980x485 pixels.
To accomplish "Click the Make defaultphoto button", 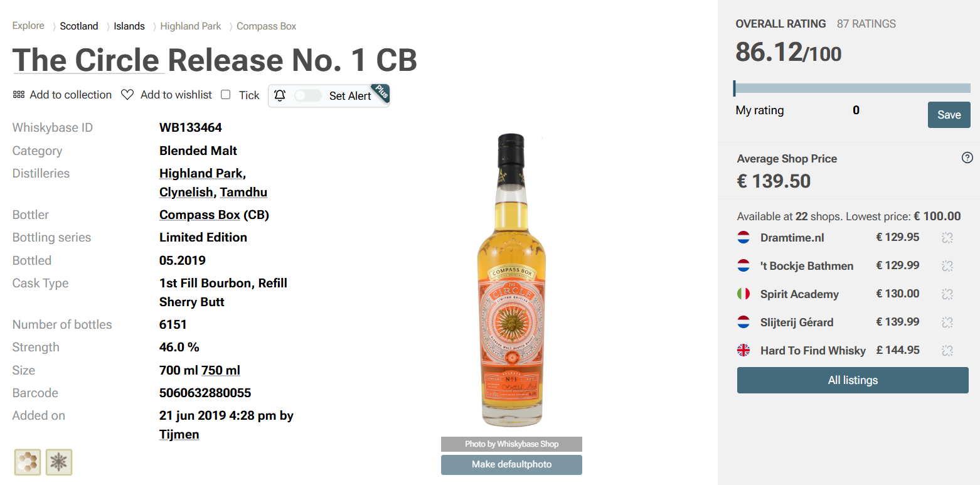I will coord(511,465).
